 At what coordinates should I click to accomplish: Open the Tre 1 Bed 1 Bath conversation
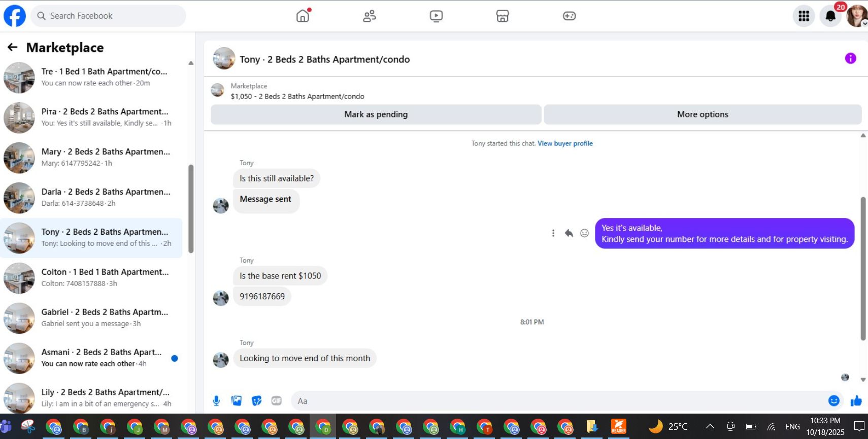pyautogui.click(x=91, y=77)
